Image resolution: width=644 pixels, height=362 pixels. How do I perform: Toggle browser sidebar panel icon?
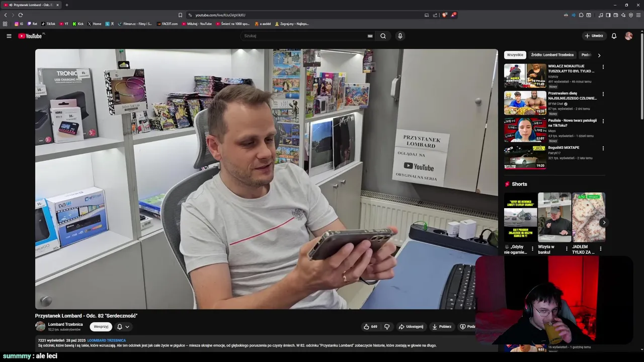pos(608,15)
